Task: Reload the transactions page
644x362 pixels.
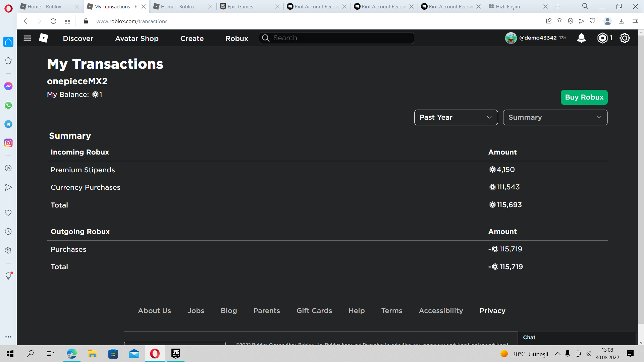Action: [53, 21]
